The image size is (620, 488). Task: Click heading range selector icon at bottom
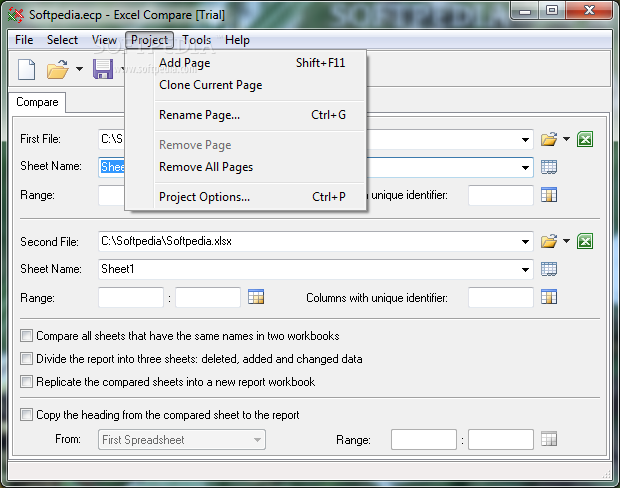549,439
